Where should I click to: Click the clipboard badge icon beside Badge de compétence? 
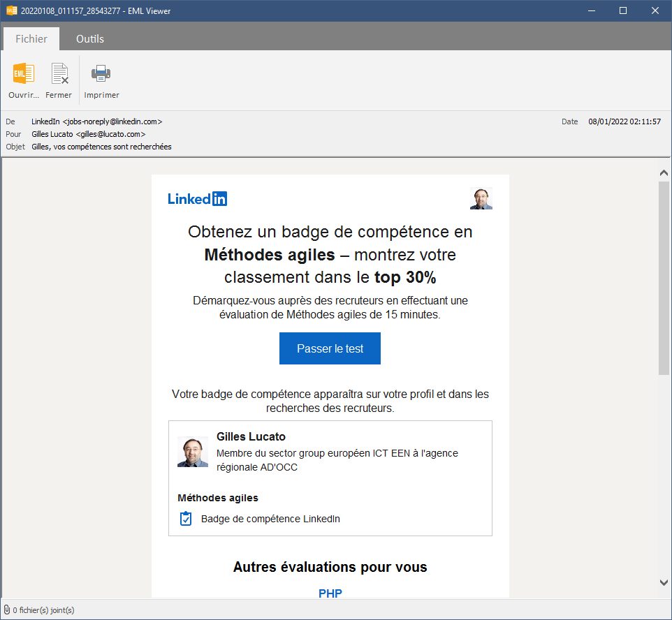(x=186, y=519)
